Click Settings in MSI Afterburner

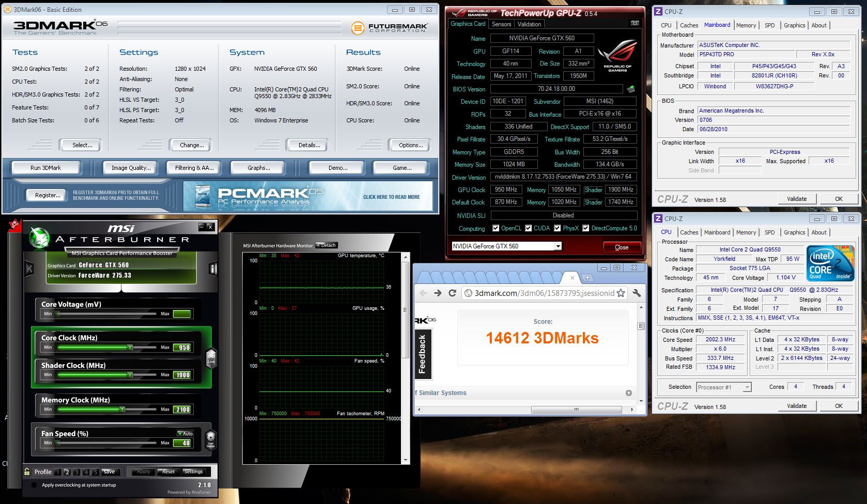coord(193,471)
